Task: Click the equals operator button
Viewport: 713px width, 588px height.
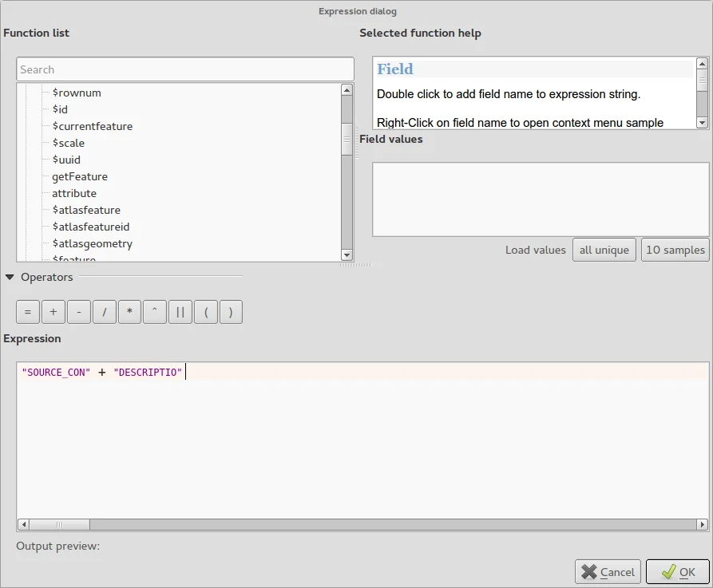Action: 28,313
